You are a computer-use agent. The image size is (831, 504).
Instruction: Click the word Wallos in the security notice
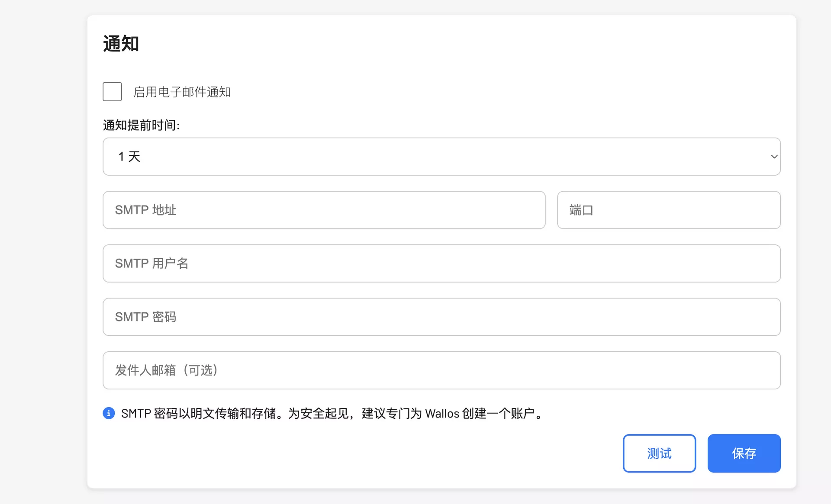442,414
